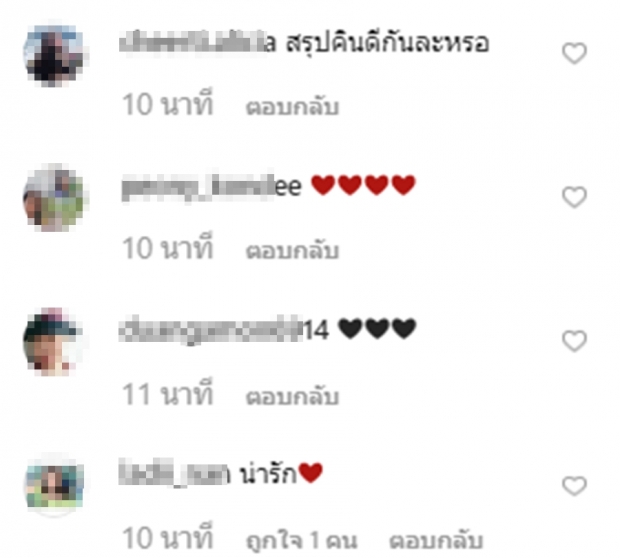Reply to the 'น่ารัก' comment
Viewport: 620px width, 558px height.
(x=436, y=541)
